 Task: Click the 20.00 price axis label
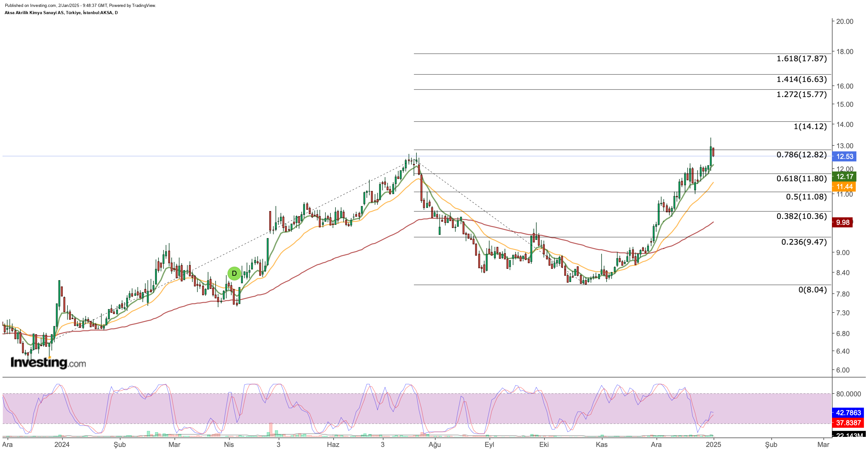pos(845,22)
